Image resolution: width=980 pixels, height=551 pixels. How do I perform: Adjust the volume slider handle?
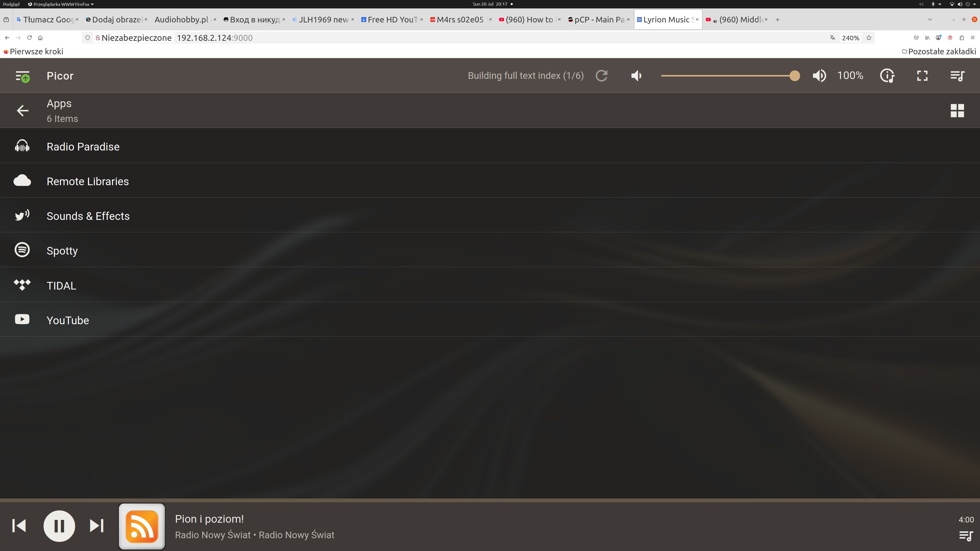click(794, 76)
